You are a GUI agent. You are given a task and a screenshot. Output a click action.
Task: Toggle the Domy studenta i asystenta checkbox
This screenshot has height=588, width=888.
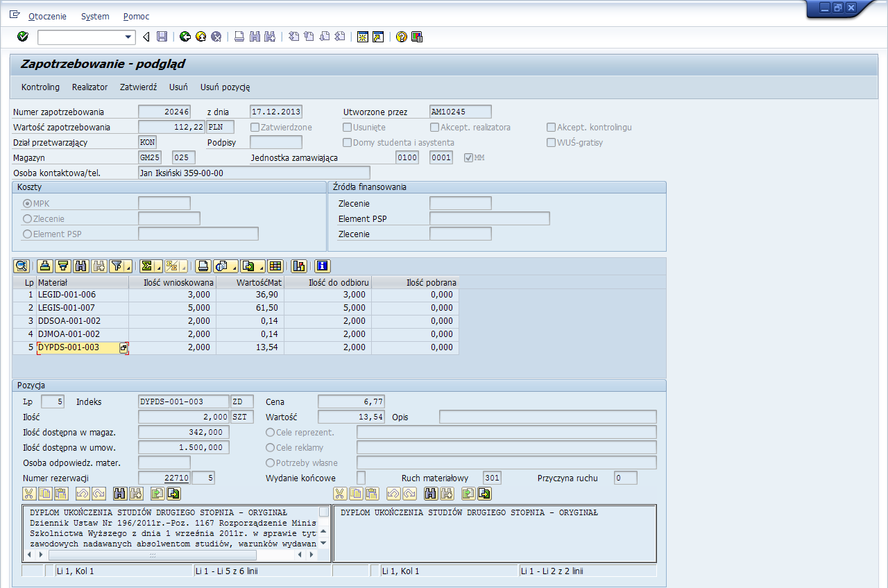pyautogui.click(x=348, y=143)
